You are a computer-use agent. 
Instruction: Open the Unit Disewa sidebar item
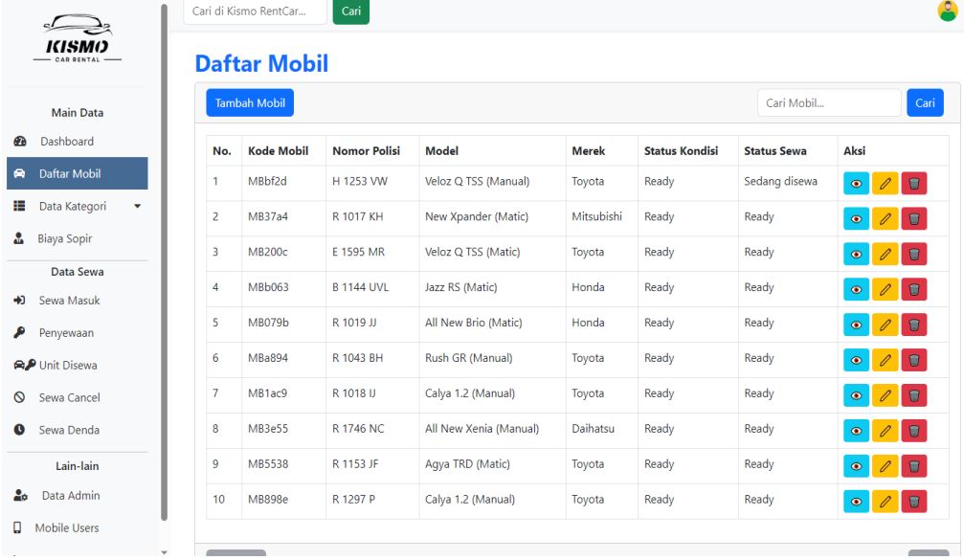[x=67, y=365]
